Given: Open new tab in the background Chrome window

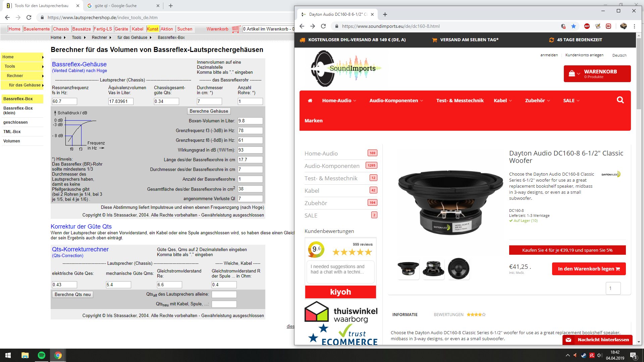Looking at the screenshot, I should [x=171, y=6].
